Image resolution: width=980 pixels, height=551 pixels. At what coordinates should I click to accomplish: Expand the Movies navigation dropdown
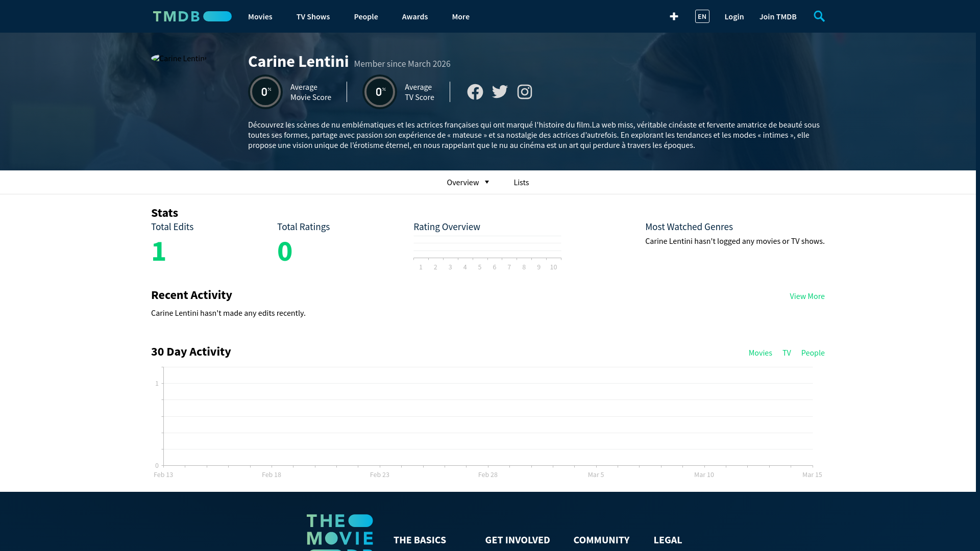point(260,16)
